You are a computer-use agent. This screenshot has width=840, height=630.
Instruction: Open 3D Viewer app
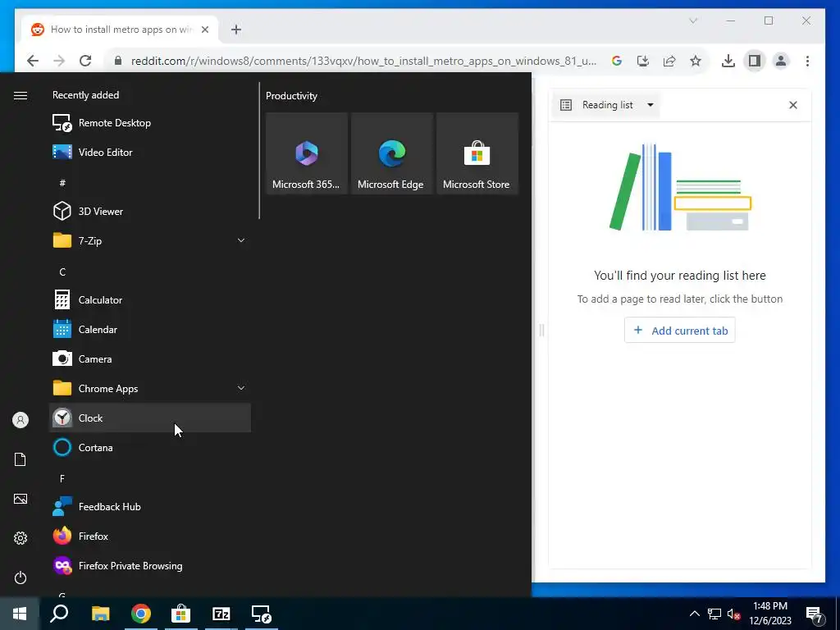click(x=150, y=211)
